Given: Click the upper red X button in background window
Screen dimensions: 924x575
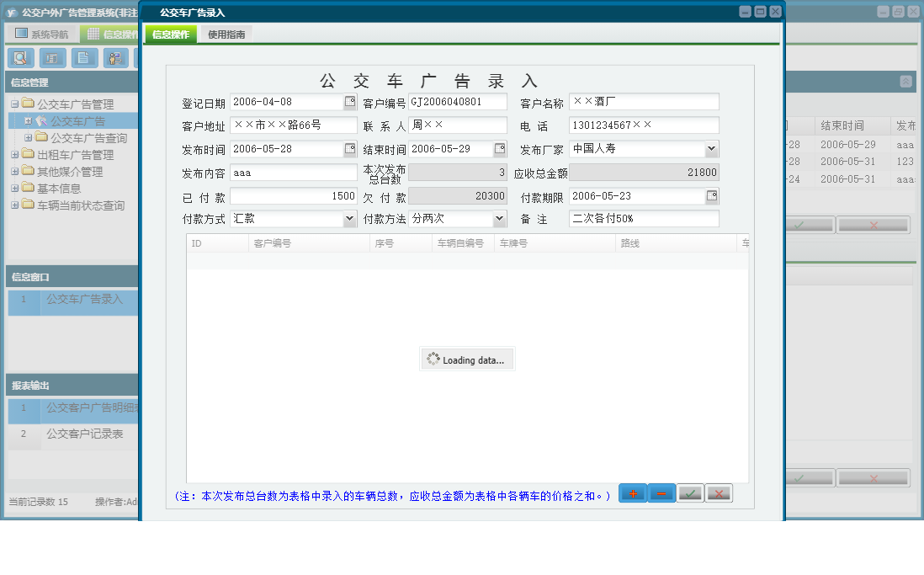Looking at the screenshot, I should coord(874,225).
